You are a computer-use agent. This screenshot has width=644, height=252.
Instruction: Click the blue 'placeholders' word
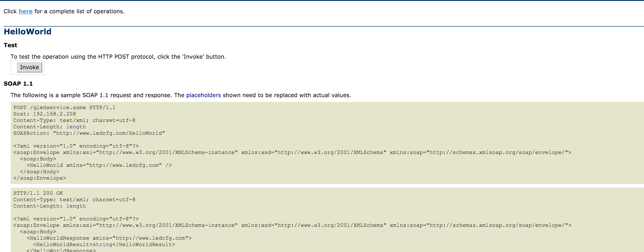[203, 95]
